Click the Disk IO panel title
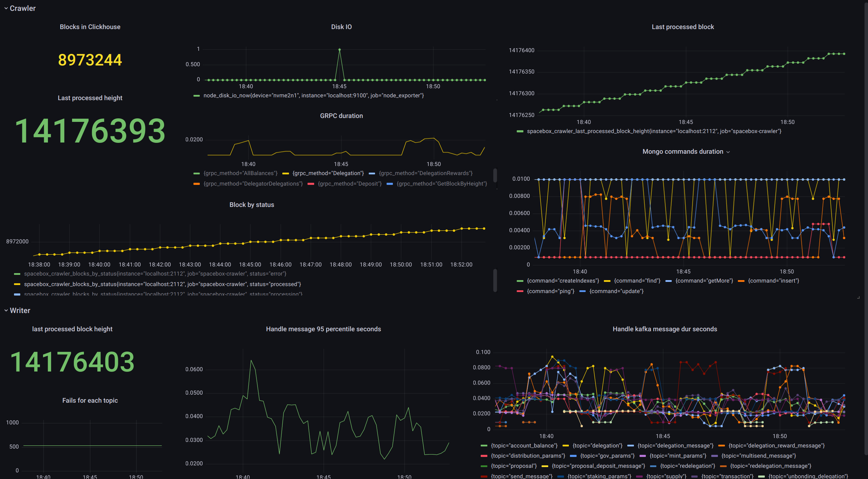868x479 pixels. click(x=341, y=27)
